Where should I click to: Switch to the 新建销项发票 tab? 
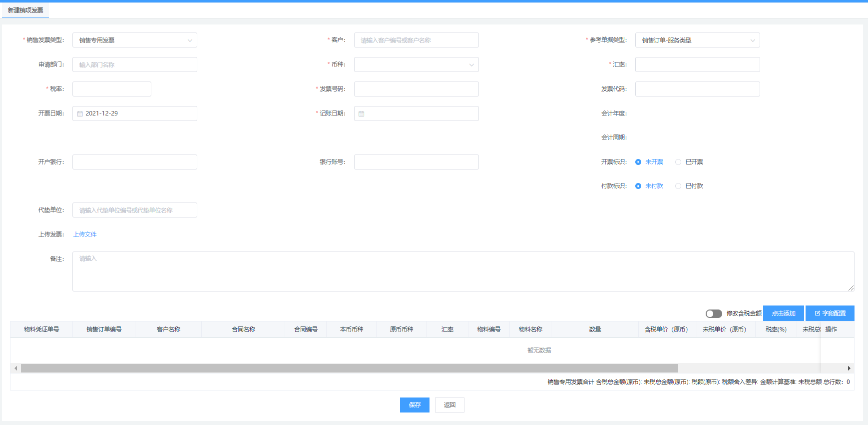coord(25,10)
